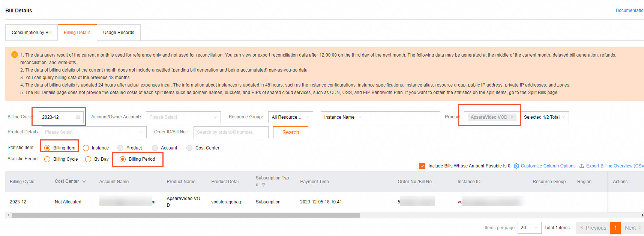644x236 pixels.
Task: Click the Subscription Type filter funnel icon
Action: 263,185
